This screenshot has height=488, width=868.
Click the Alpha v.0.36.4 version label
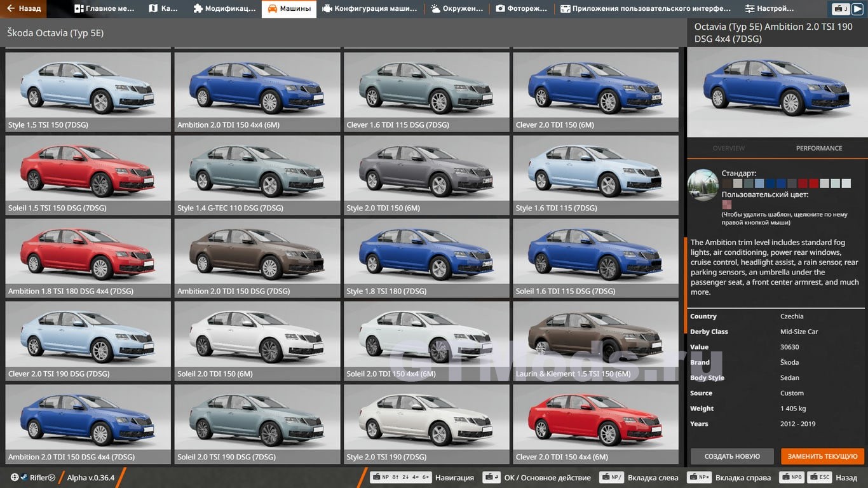point(91,478)
